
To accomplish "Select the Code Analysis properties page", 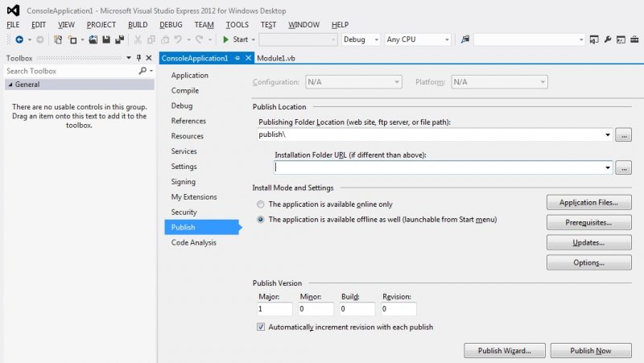I will [193, 242].
